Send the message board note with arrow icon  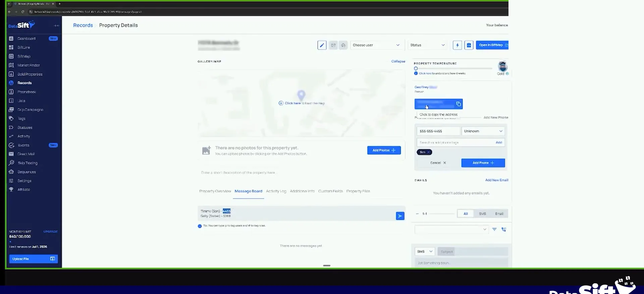[x=400, y=216]
